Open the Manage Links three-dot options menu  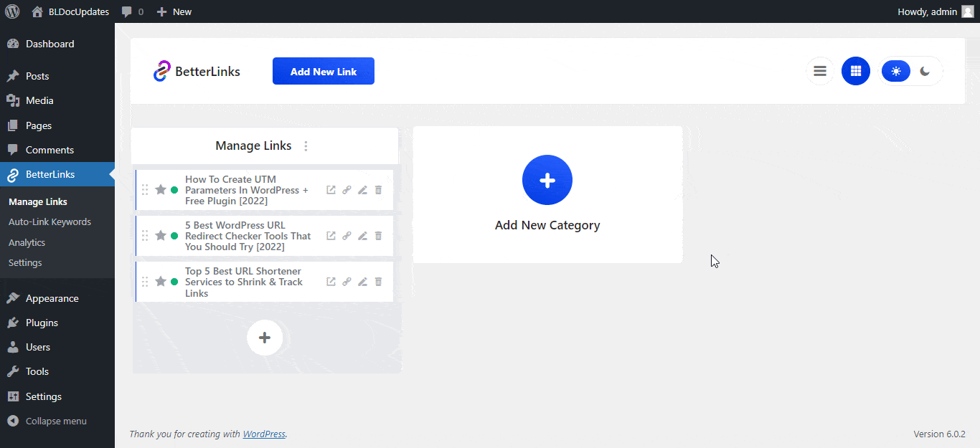306,146
